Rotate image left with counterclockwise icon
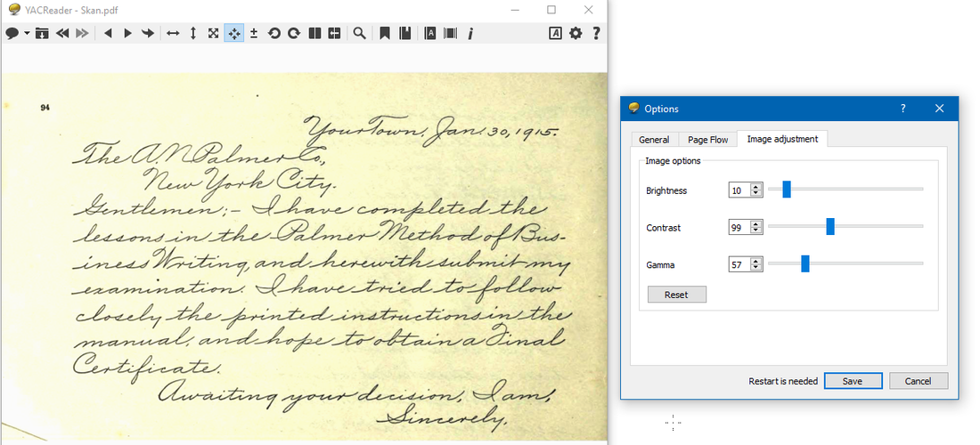 (x=274, y=33)
